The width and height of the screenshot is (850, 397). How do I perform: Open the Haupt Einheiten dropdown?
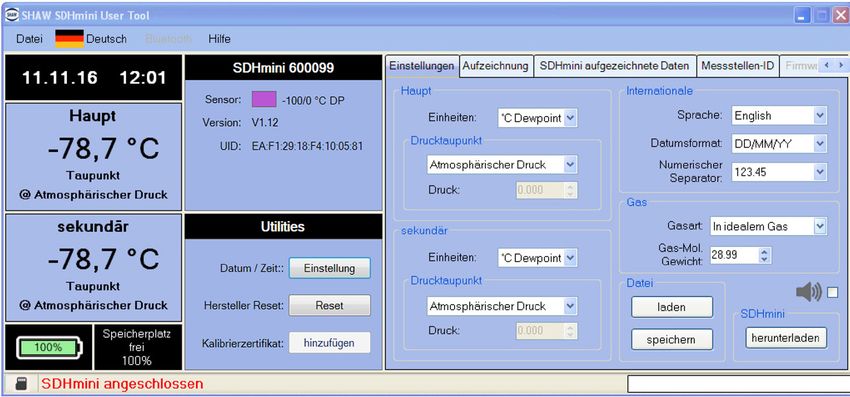(x=537, y=118)
